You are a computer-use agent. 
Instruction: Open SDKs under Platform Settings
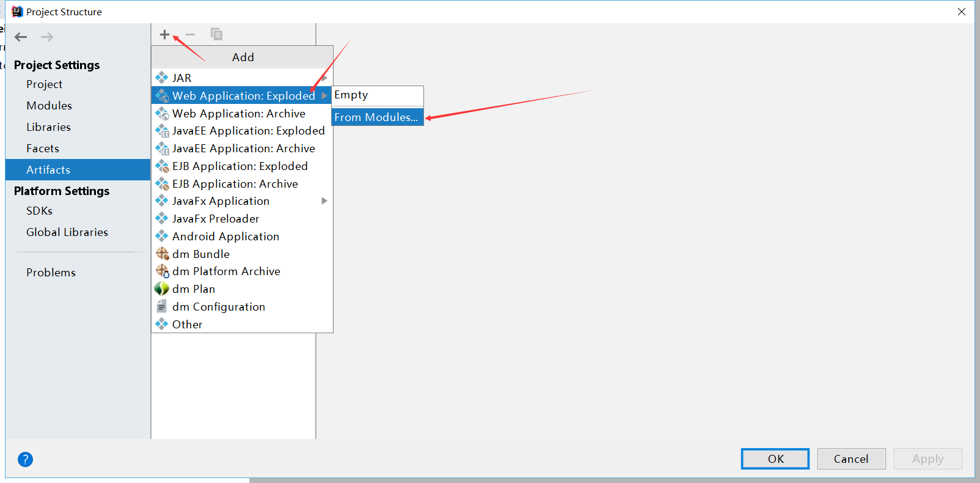(x=78, y=211)
